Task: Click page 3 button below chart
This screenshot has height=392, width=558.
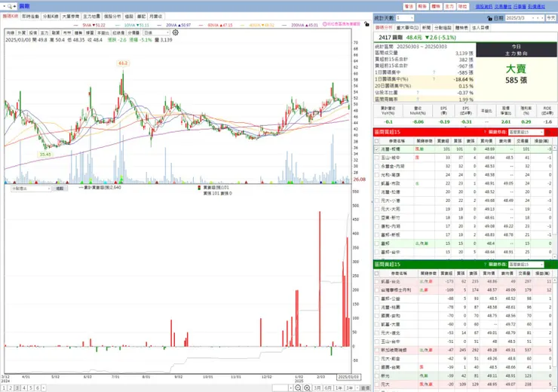Action: [17, 387]
